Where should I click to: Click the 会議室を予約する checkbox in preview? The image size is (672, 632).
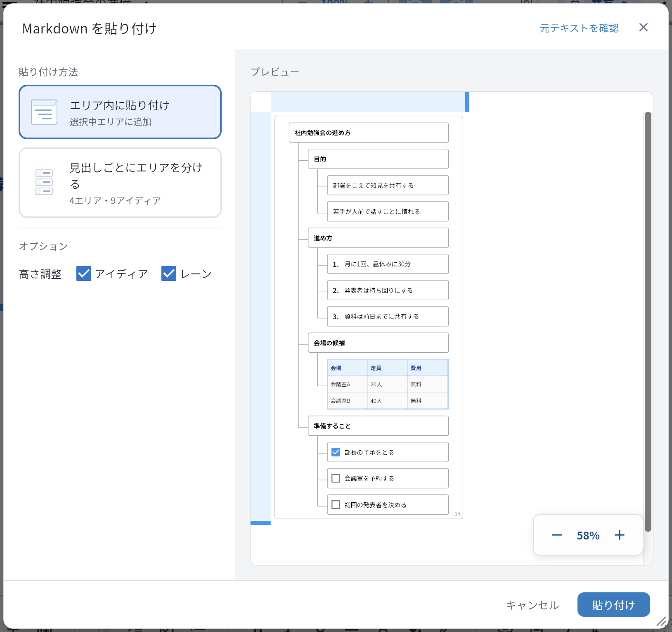tap(336, 478)
